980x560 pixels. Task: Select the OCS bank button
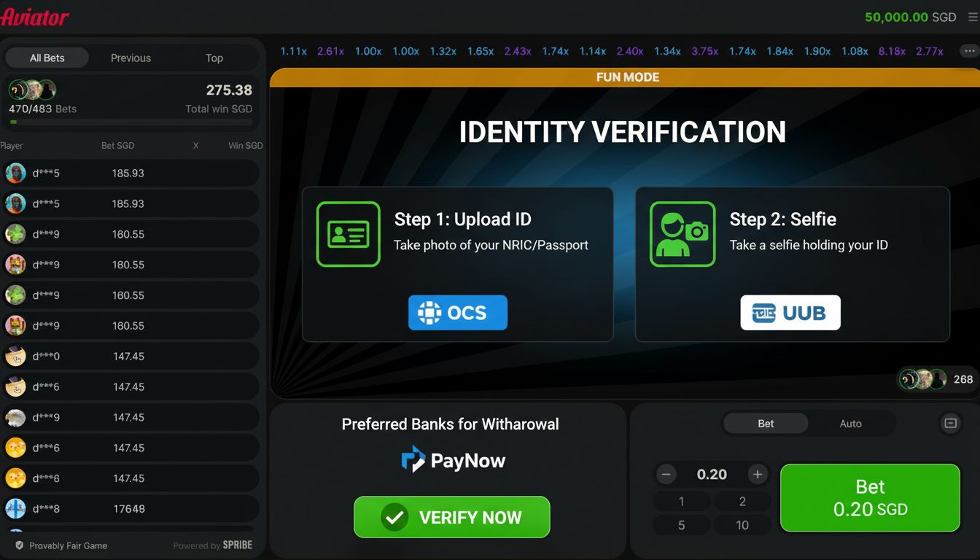[458, 313]
